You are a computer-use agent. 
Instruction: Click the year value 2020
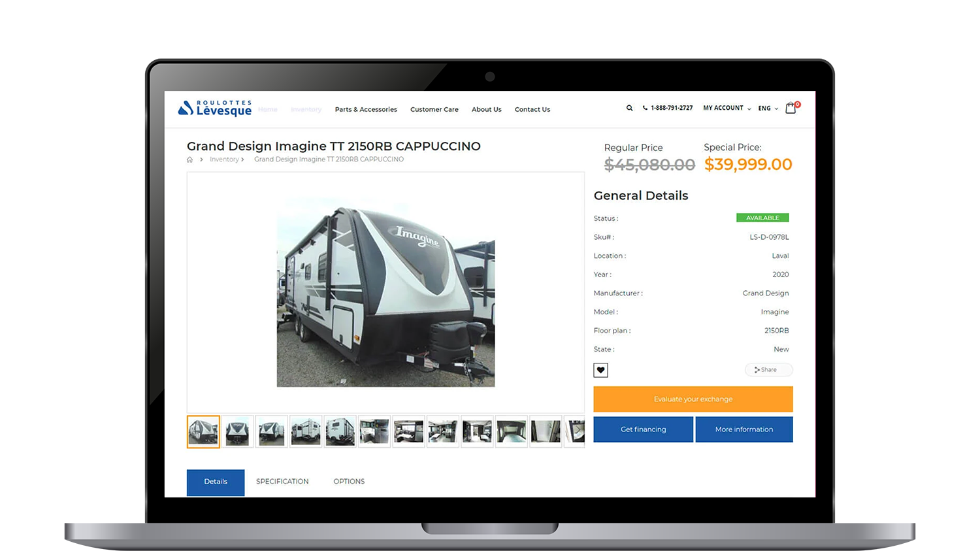(x=781, y=275)
